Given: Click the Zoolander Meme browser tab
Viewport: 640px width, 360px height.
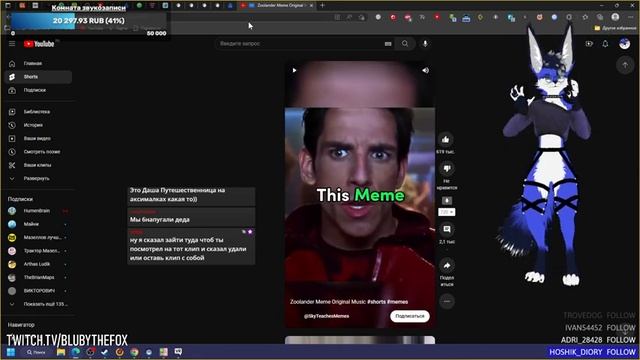Looking at the screenshot, I should (x=278, y=5).
